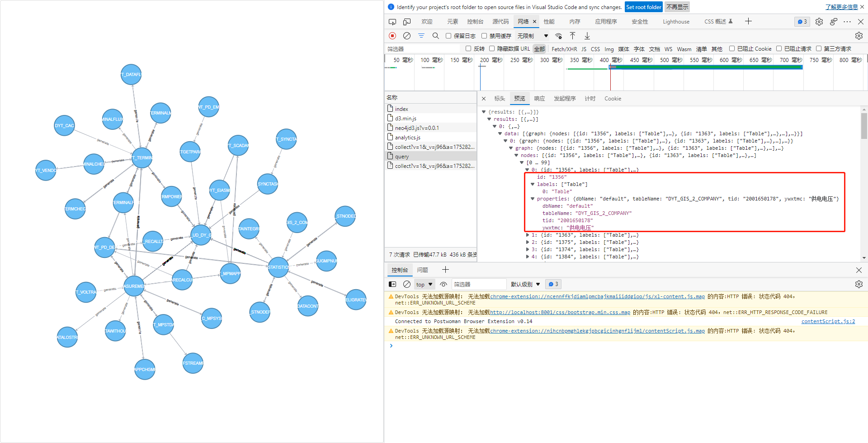Click the UD_DY_G graph node

[201, 235]
